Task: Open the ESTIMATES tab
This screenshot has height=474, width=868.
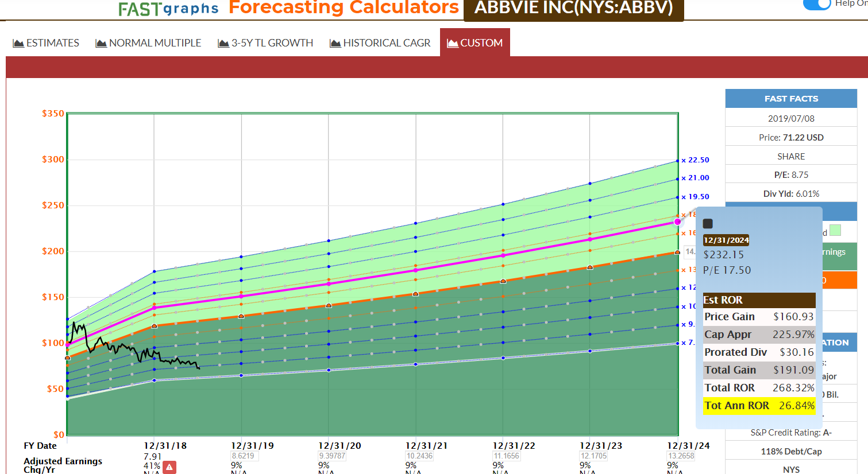Action: (47, 43)
